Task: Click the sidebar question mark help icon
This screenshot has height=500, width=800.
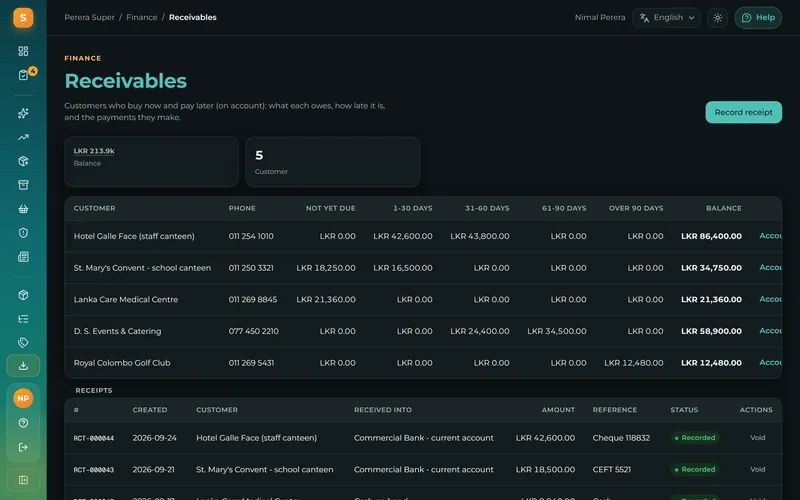Action: [23, 423]
